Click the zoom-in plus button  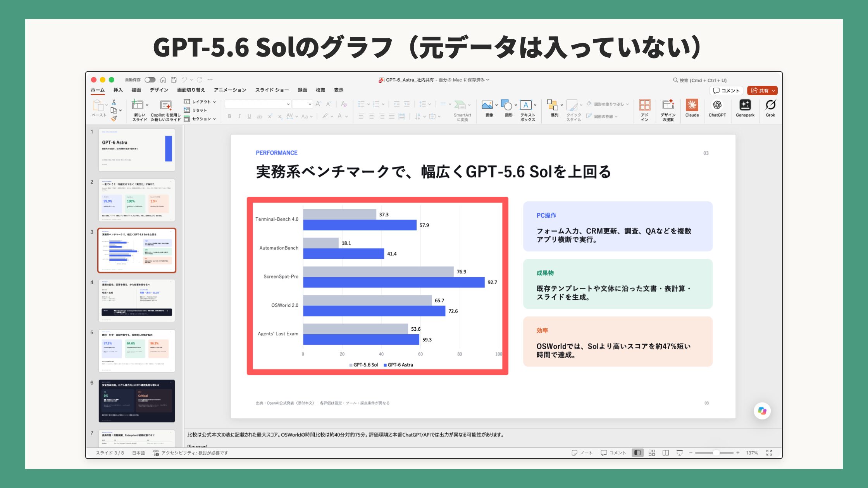pos(738,453)
